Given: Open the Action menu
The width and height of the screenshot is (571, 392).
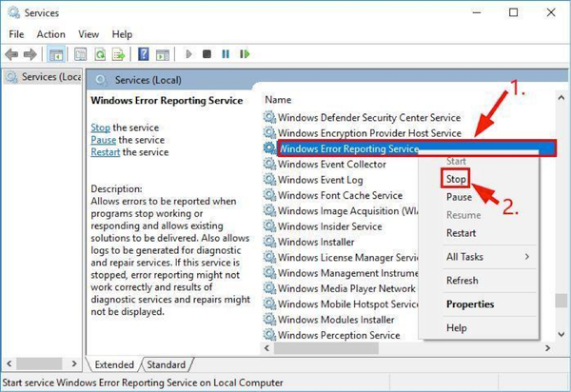Looking at the screenshot, I should click(51, 34).
